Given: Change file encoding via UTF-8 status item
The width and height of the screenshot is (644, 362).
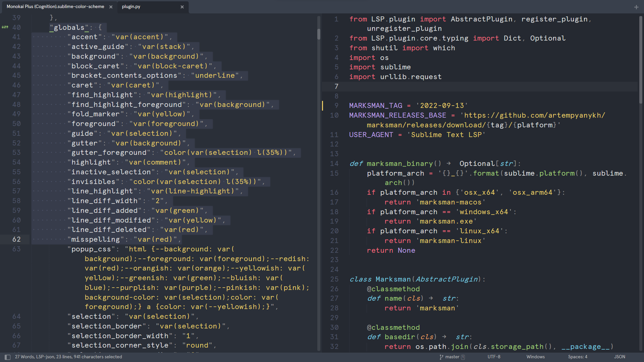Looking at the screenshot, I should [x=494, y=357].
